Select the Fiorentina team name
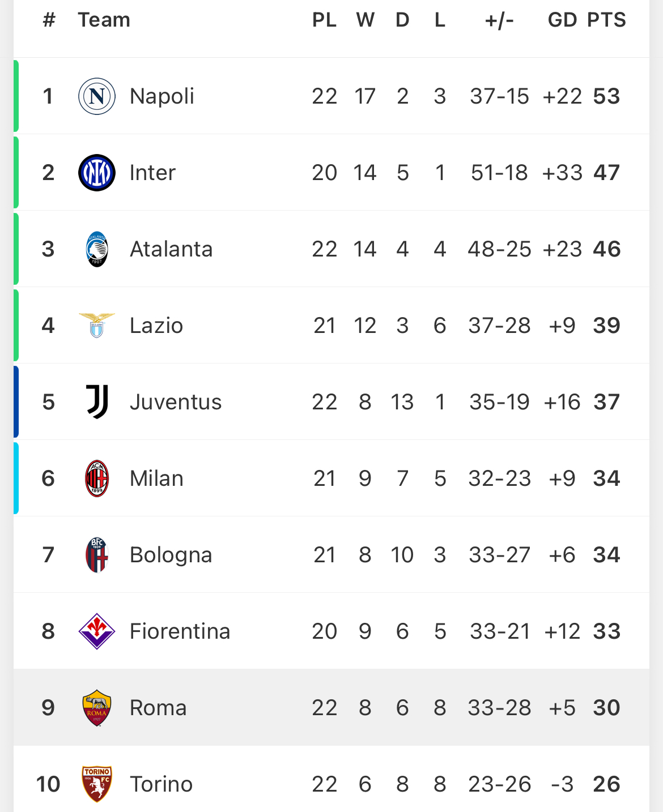663x812 pixels. point(180,631)
